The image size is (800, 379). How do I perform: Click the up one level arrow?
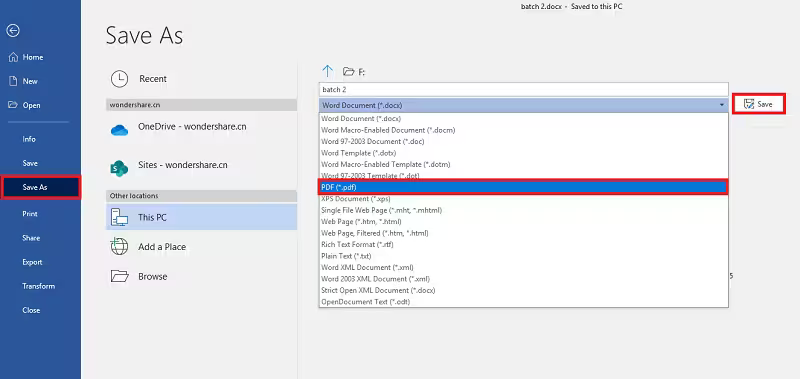point(328,71)
